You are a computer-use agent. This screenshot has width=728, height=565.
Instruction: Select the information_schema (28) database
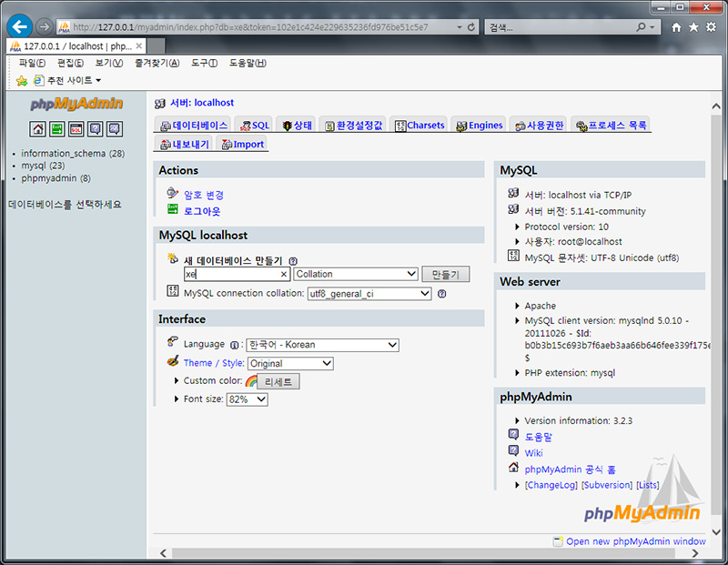point(73,153)
